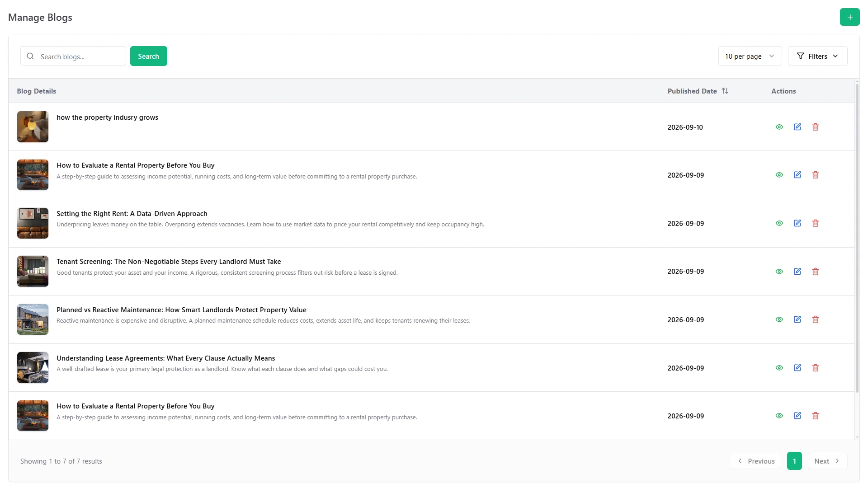Viewport: 868px width, 488px height.
Task: View the Tenant Screening blog post
Action: [779, 272]
